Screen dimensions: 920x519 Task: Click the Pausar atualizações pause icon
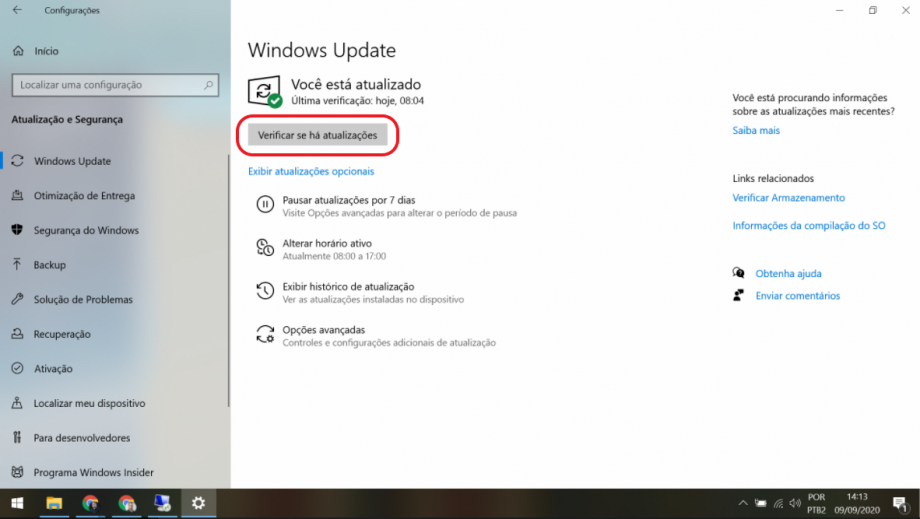[265, 205]
